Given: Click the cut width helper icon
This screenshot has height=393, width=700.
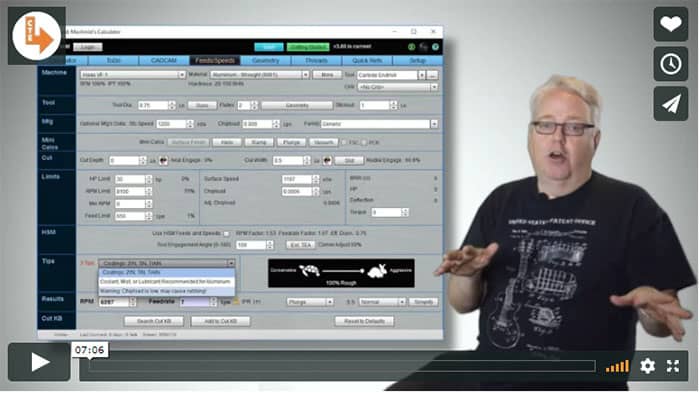Looking at the screenshot, I should (327, 160).
